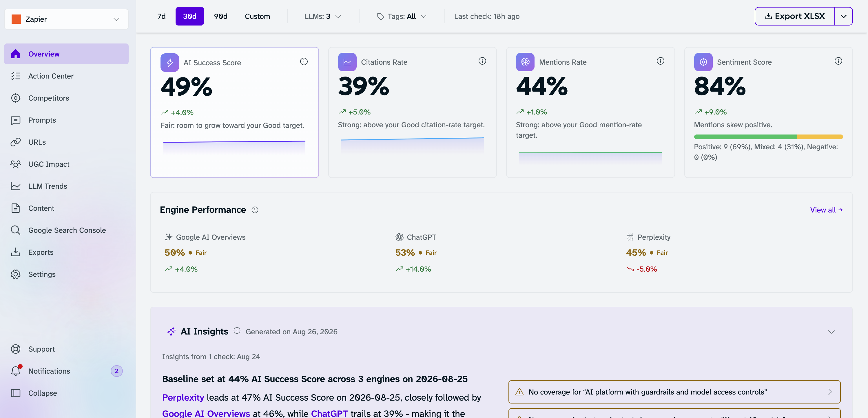868x418 pixels.
Task: Open the Google AI Overviews insights link
Action: tap(206, 413)
